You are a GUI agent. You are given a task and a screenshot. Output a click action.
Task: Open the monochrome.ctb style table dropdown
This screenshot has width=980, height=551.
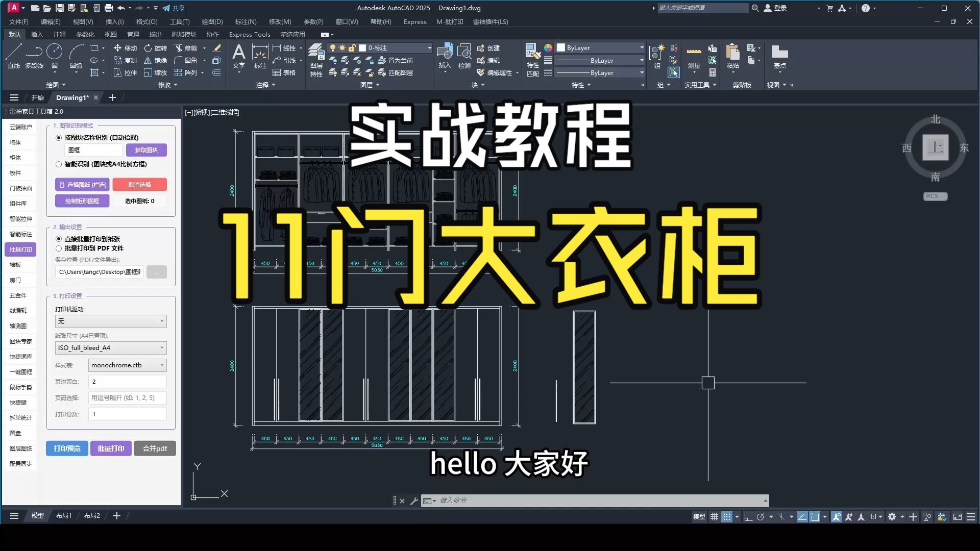click(x=128, y=365)
